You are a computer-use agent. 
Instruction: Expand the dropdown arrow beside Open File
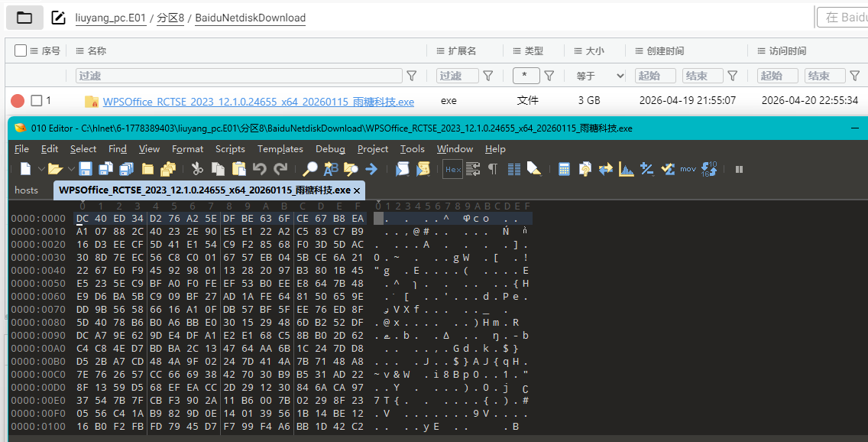coord(71,169)
